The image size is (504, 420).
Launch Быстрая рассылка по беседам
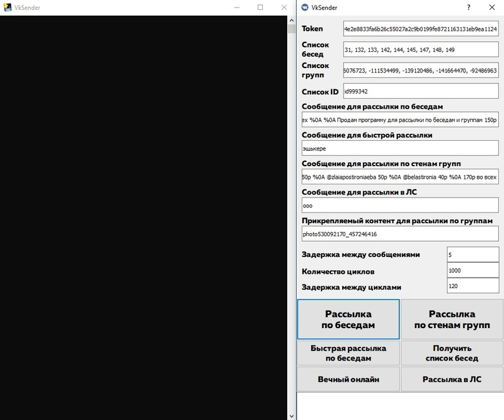(x=348, y=353)
